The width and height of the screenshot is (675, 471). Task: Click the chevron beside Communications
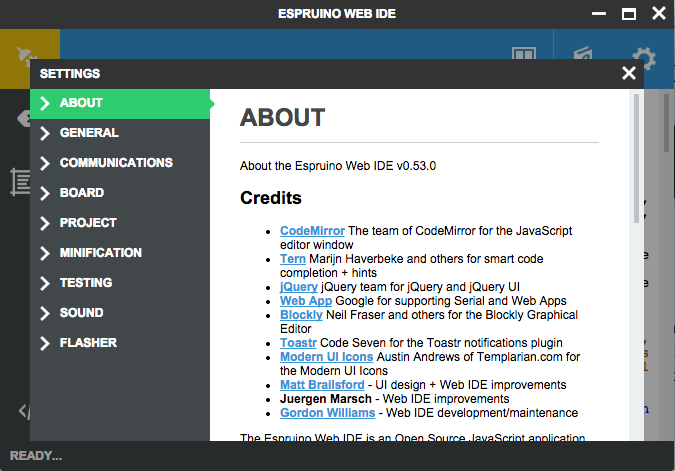coord(45,163)
